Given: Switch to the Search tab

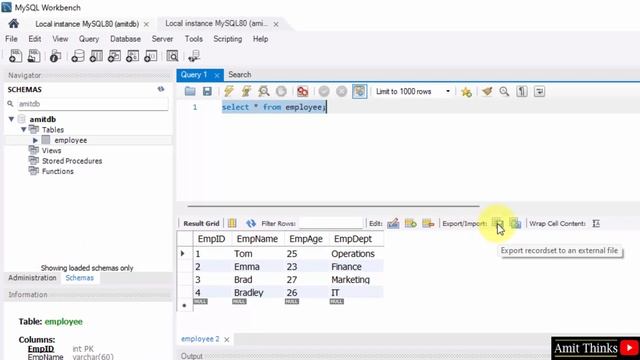Looking at the screenshot, I should click(x=240, y=75).
